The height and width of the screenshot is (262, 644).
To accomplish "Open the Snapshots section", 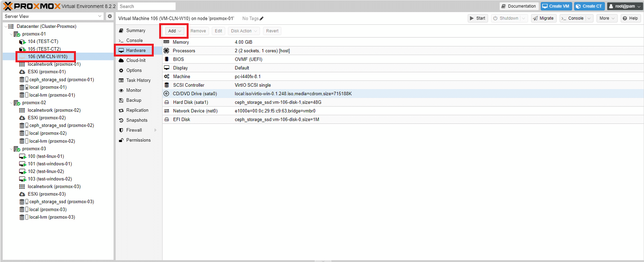I will click(x=137, y=120).
